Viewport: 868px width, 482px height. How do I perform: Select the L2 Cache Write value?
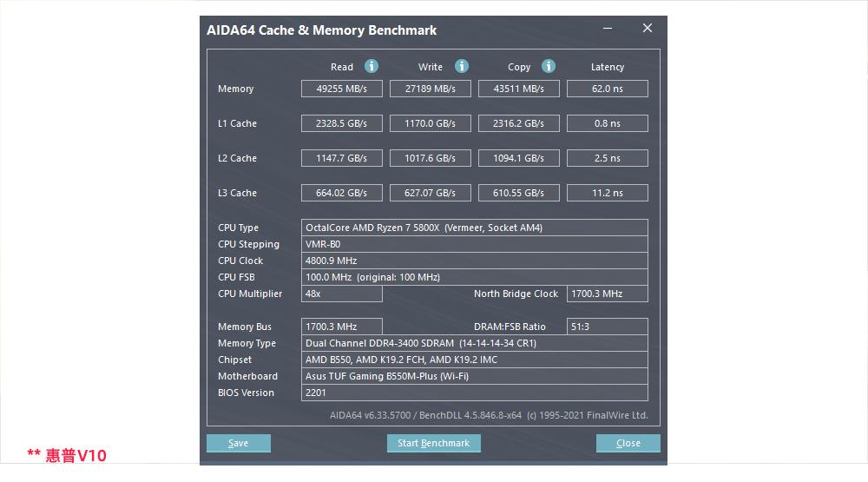click(x=431, y=158)
